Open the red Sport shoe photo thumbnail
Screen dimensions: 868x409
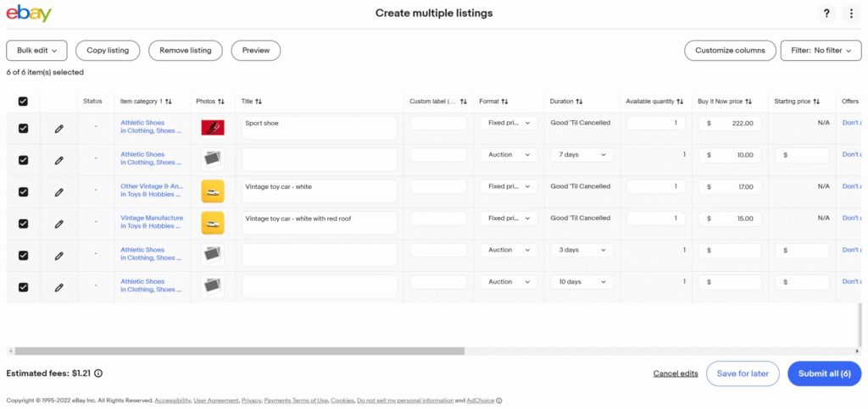click(213, 128)
